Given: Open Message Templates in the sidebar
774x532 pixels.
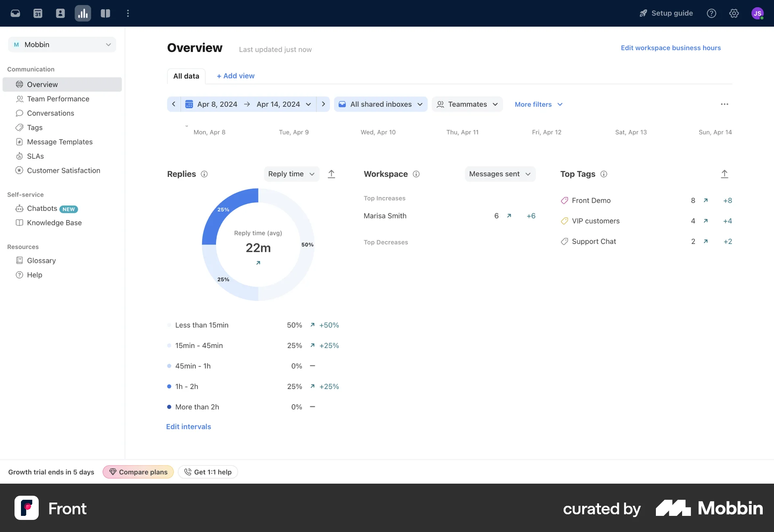Looking at the screenshot, I should coord(59,142).
